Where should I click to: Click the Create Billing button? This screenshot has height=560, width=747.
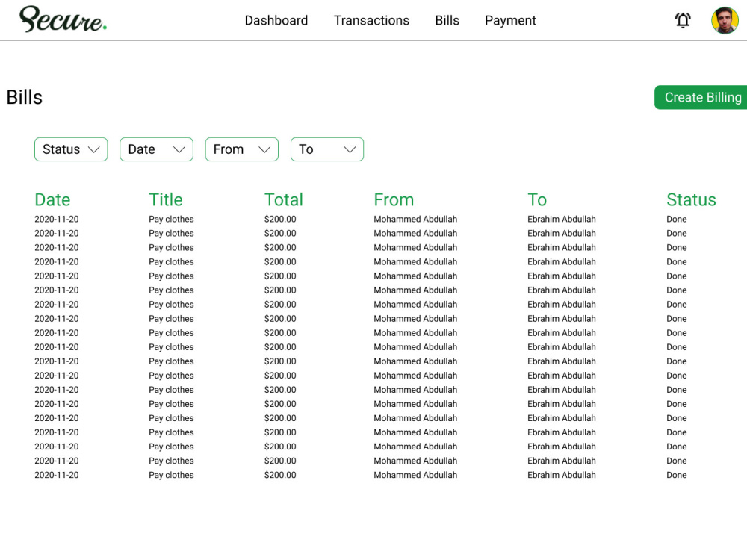coord(701,97)
